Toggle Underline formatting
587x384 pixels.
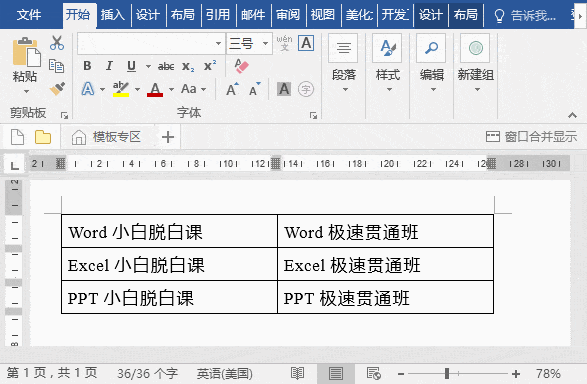131,66
